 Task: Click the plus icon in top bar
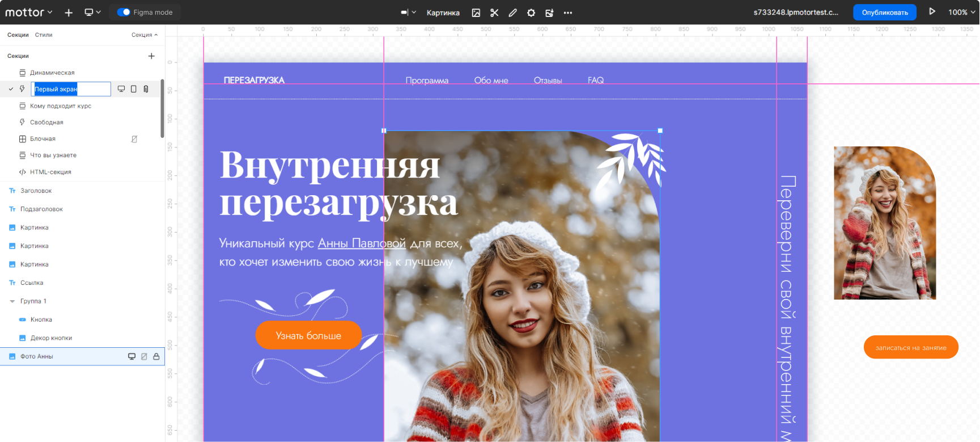pos(69,12)
